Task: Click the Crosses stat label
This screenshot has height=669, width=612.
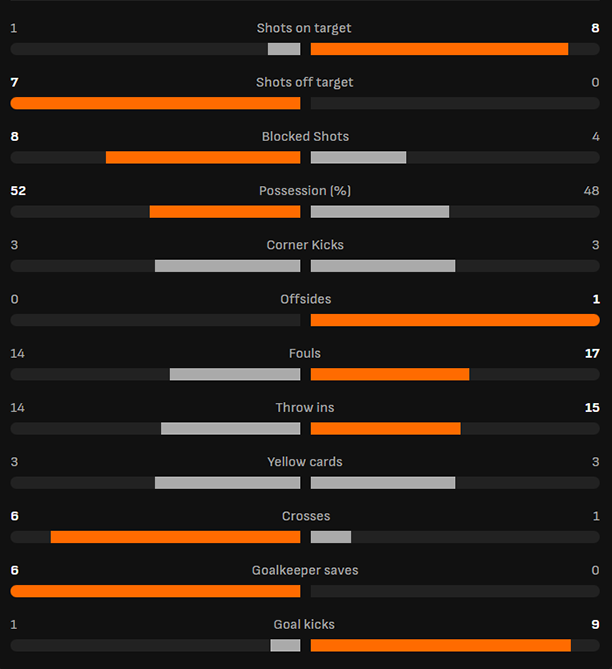Action: click(305, 516)
